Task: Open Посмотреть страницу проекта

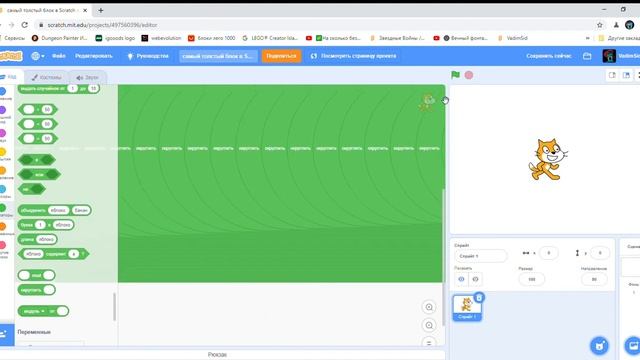Action: 354,56
